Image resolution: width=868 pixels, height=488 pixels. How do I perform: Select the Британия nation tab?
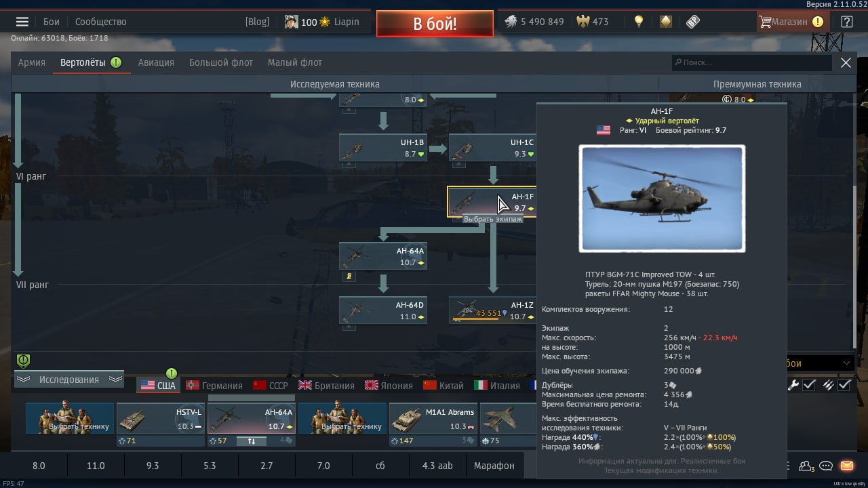(x=326, y=386)
